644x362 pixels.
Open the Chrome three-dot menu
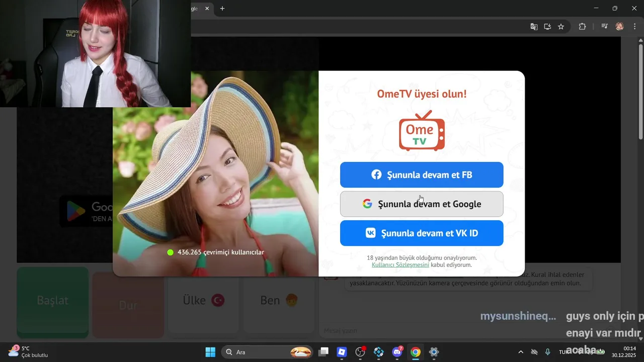coord(635,27)
